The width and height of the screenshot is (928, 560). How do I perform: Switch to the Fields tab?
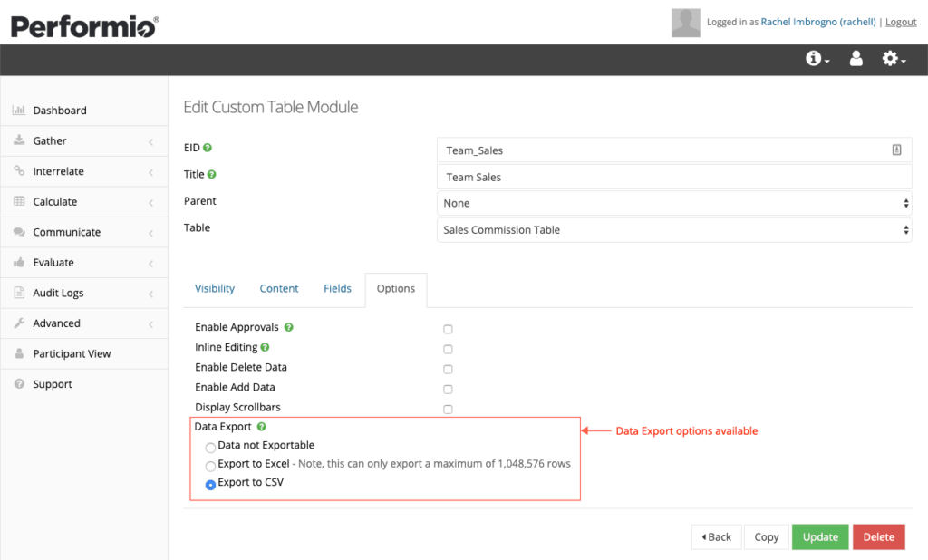click(x=337, y=288)
